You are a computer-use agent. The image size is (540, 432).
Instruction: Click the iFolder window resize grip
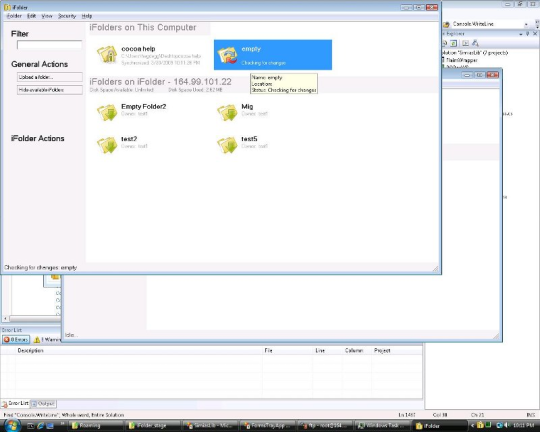(x=436, y=269)
